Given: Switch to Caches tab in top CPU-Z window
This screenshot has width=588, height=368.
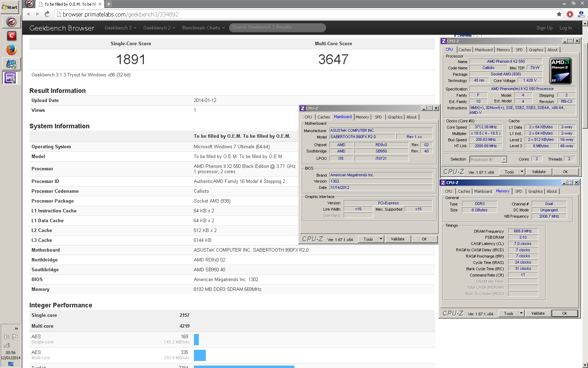Looking at the screenshot, I should [464, 50].
